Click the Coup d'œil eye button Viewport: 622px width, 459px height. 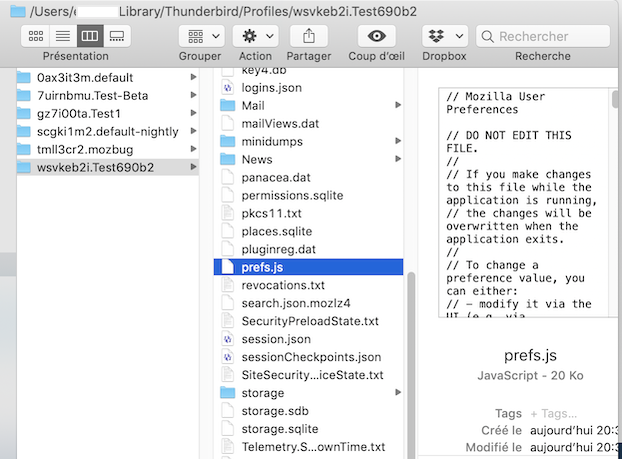click(x=376, y=36)
